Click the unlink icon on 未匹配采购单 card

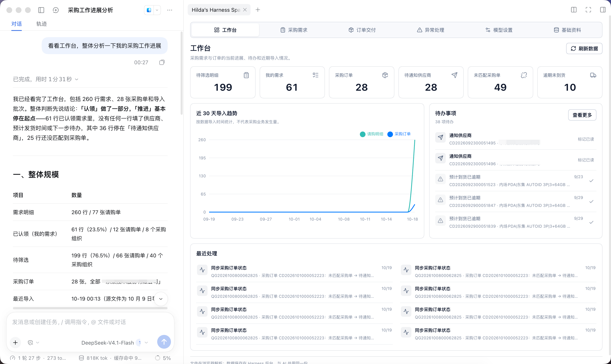tap(524, 75)
